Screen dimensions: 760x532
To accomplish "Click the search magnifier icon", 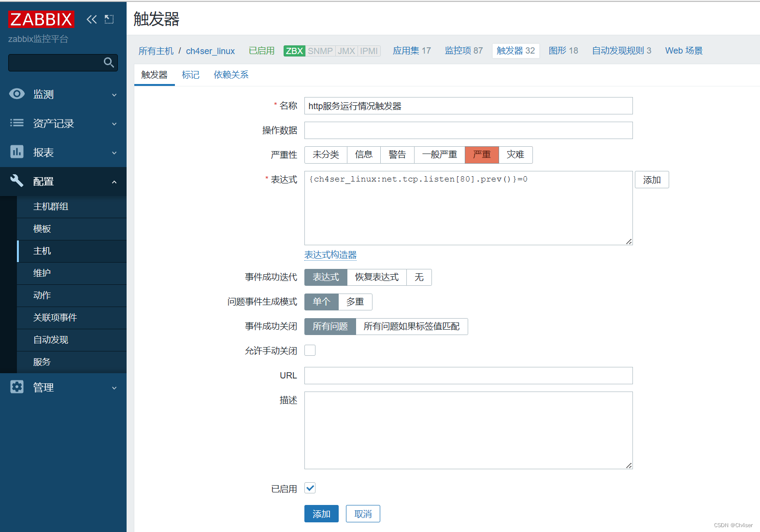I will pyautogui.click(x=109, y=62).
